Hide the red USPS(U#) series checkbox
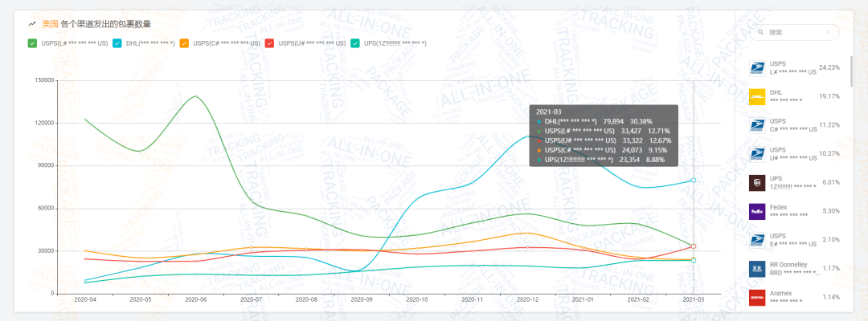Screen dimensions: 868x321 (x=270, y=43)
